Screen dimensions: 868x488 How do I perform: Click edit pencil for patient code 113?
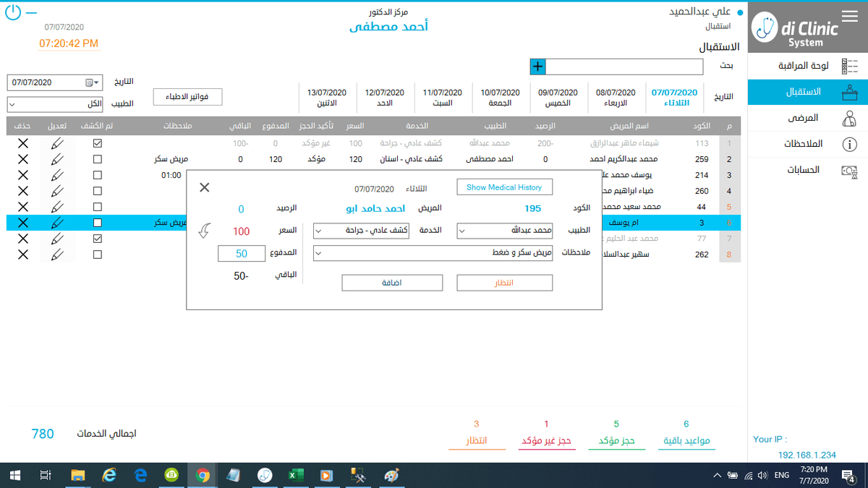57,143
